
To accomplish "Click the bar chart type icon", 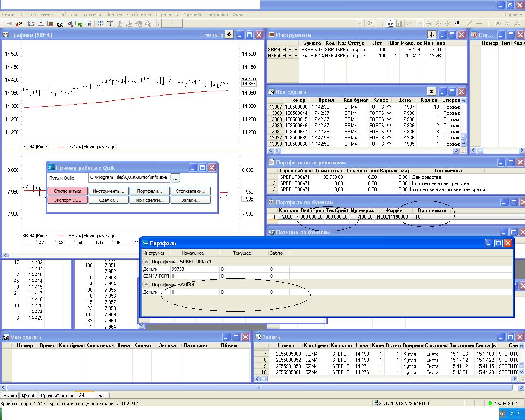I will pyautogui.click(x=399, y=23).
